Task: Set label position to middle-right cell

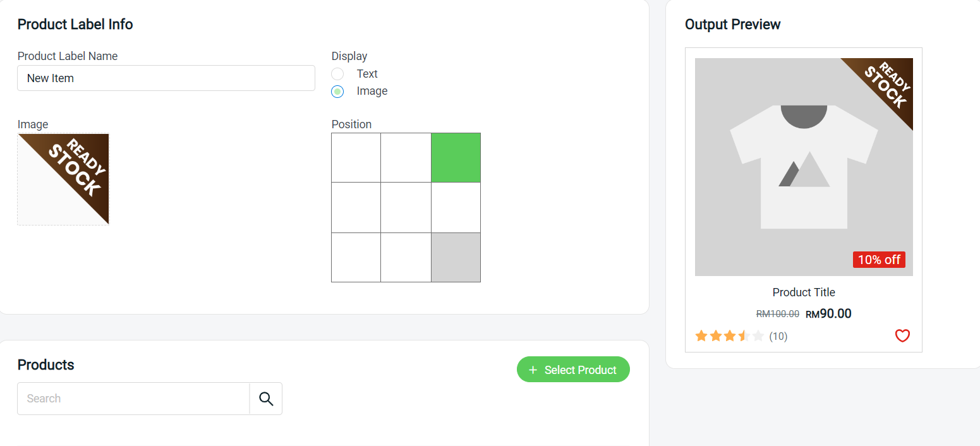Action: point(456,207)
